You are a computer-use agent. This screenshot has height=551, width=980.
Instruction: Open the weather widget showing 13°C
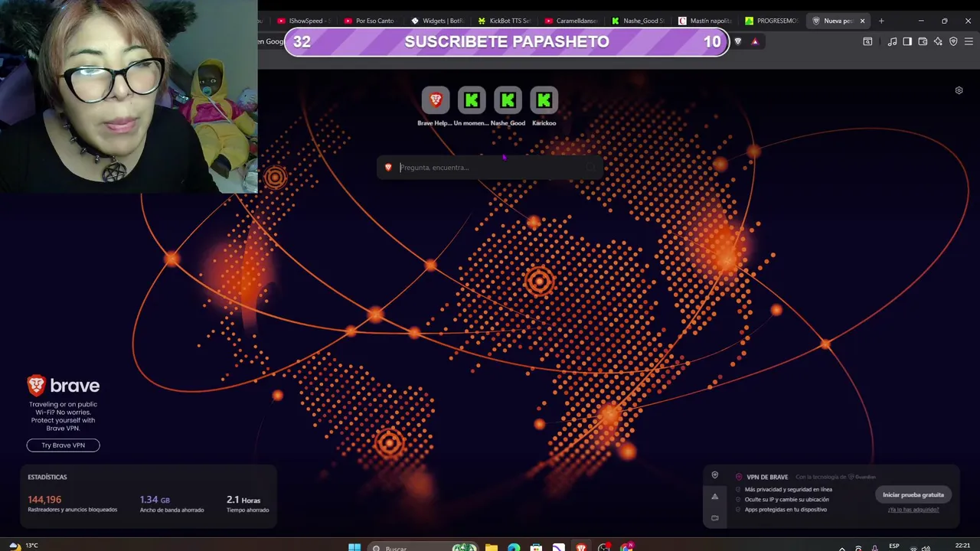click(x=22, y=546)
